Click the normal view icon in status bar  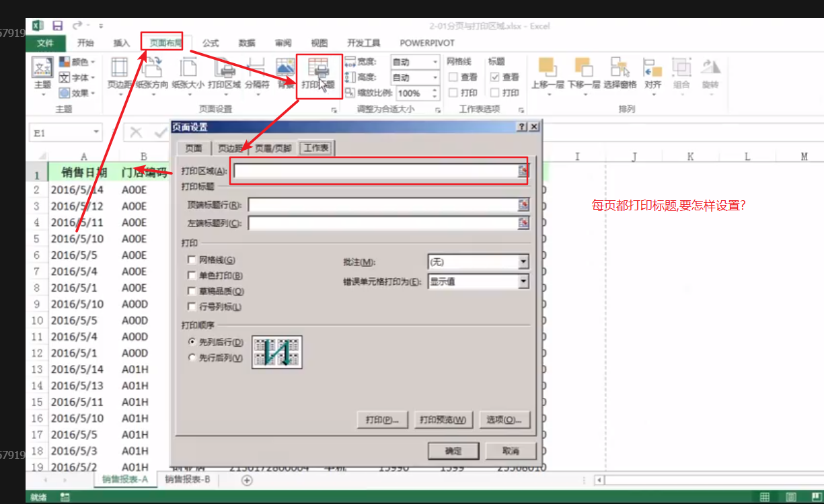pos(765,497)
